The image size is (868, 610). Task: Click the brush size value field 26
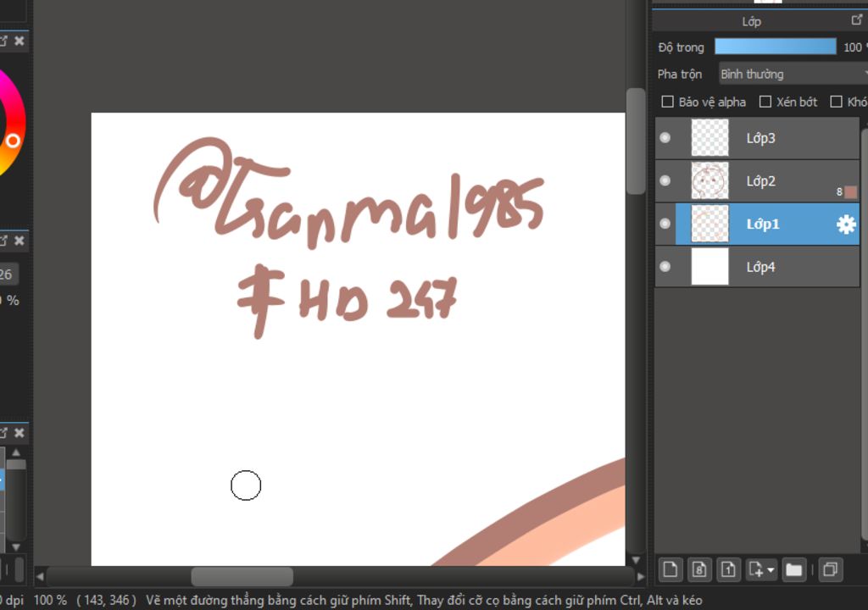point(8,274)
